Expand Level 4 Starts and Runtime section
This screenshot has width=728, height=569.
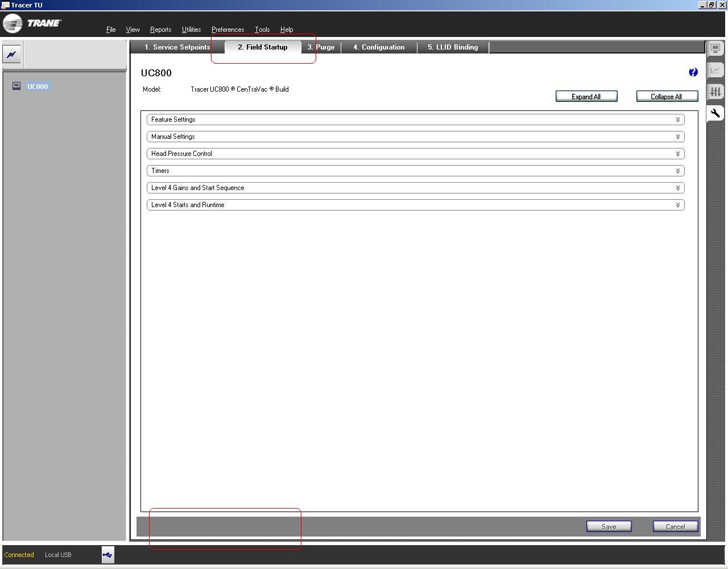pos(415,205)
